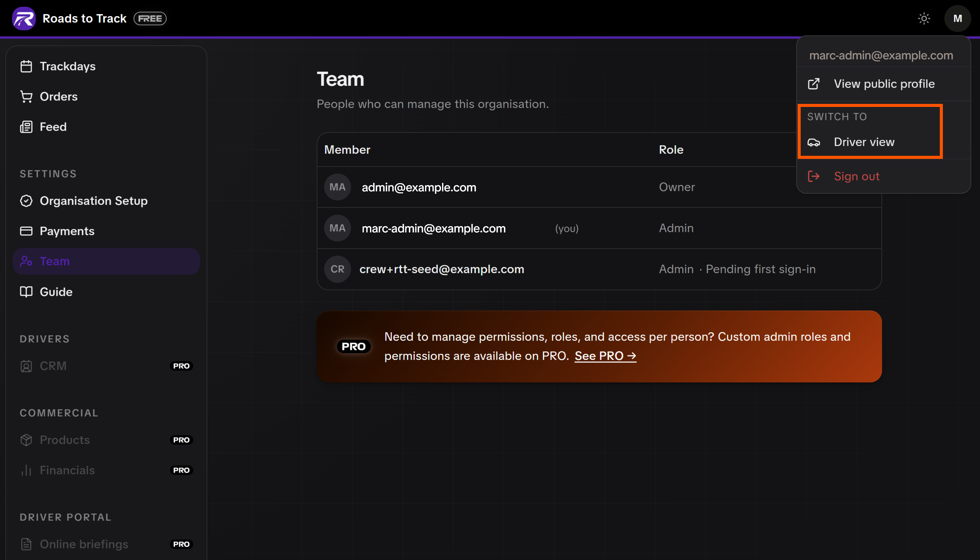Click the Roads to Track title

coord(84,19)
